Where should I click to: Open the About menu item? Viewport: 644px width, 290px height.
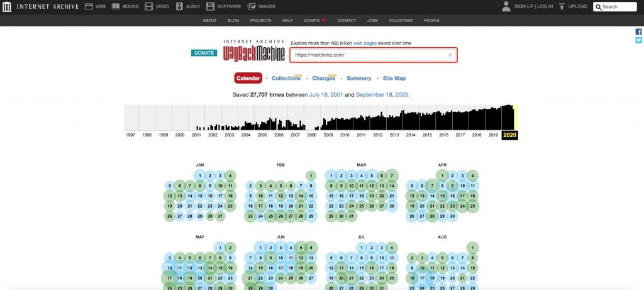click(x=209, y=21)
